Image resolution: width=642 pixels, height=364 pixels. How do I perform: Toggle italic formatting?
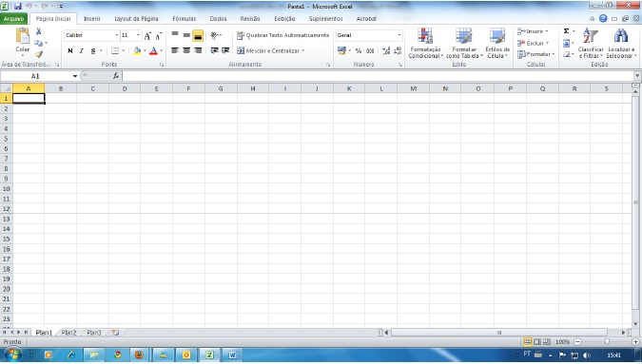[82, 50]
